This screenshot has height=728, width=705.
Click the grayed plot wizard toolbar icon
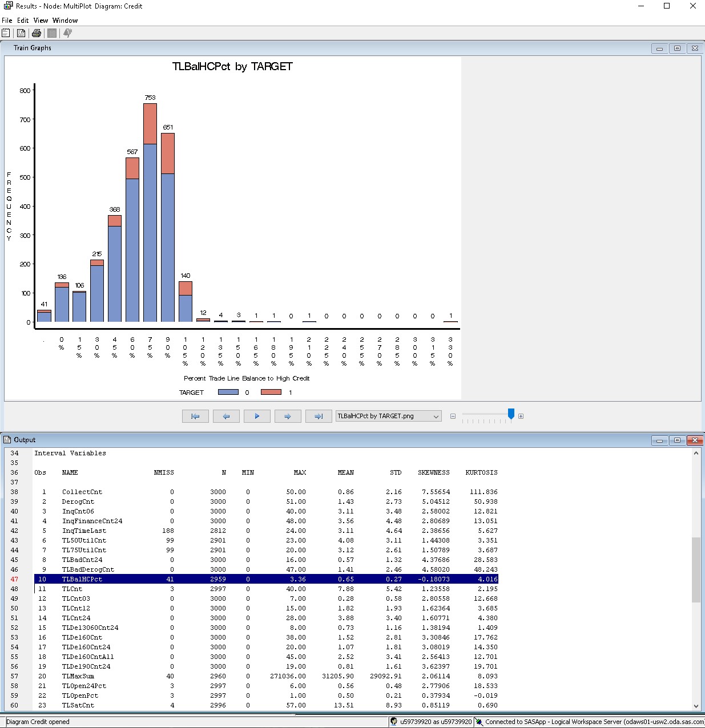coord(67,33)
